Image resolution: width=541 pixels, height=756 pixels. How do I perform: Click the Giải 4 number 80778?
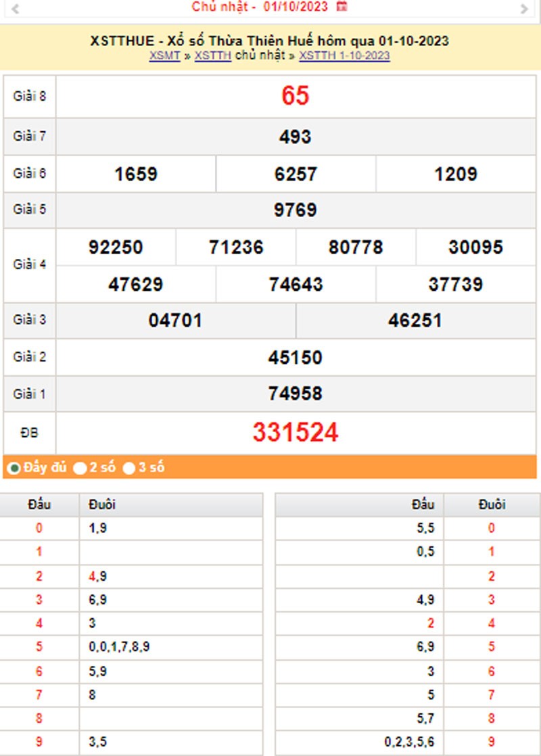(x=356, y=247)
